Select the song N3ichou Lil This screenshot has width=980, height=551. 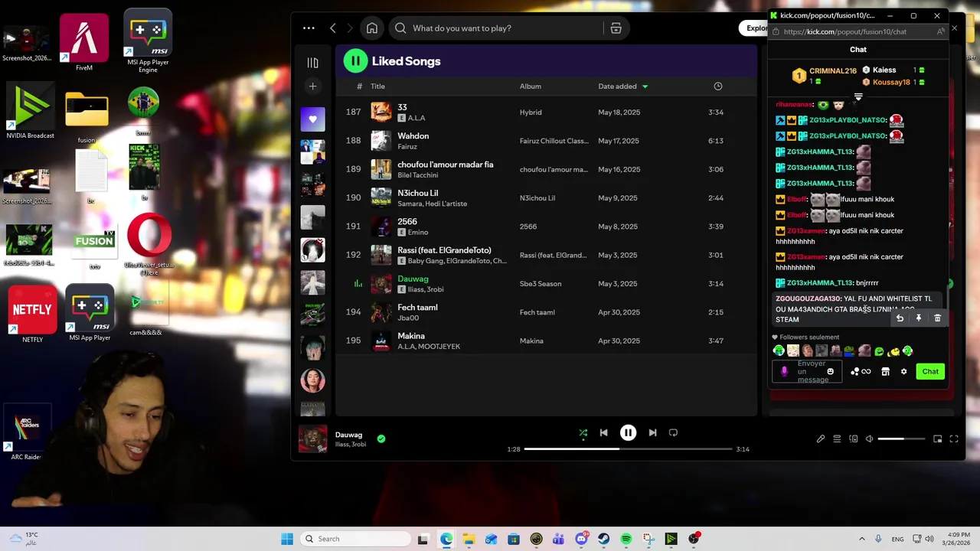547,197
